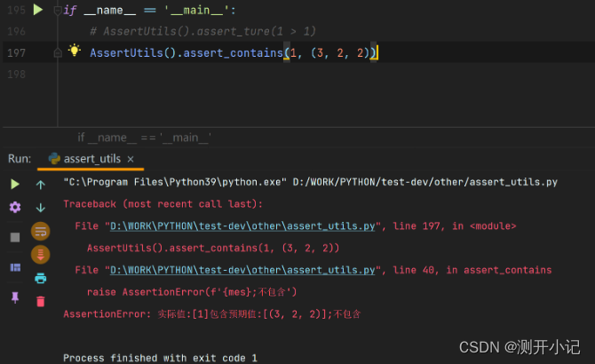The image size is (595, 364).
Task: Clear all console output trash icon
Action: (x=41, y=302)
